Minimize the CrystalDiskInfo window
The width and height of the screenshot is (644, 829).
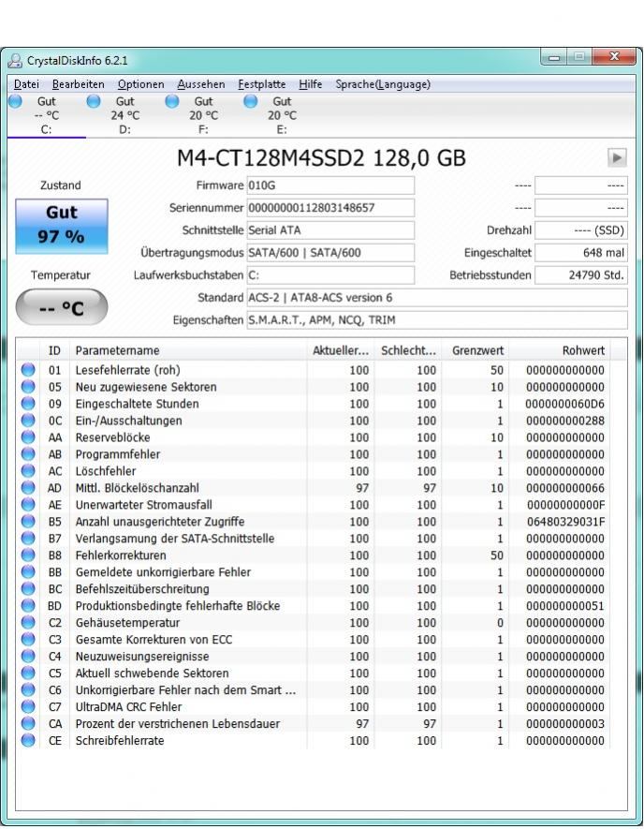pos(554,56)
